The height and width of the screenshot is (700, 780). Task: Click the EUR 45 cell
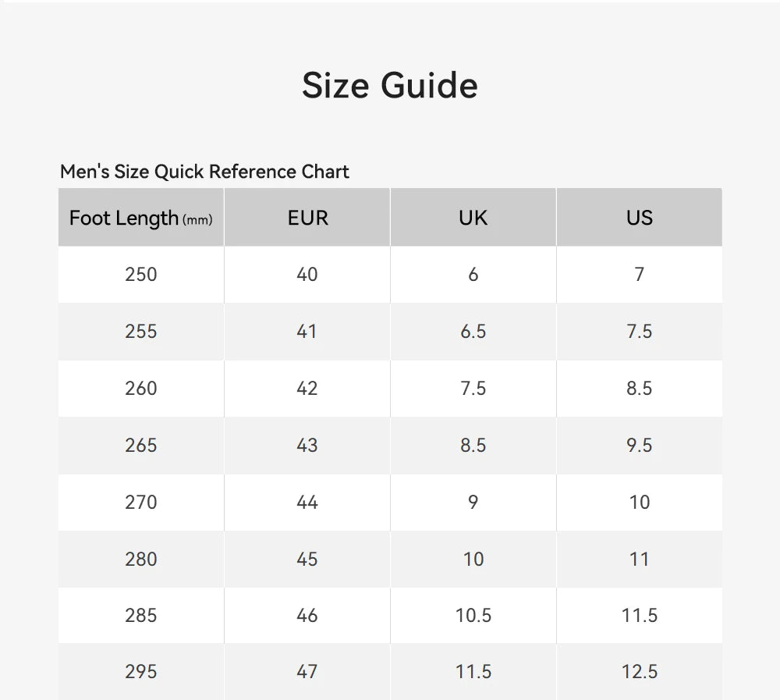[x=307, y=559]
